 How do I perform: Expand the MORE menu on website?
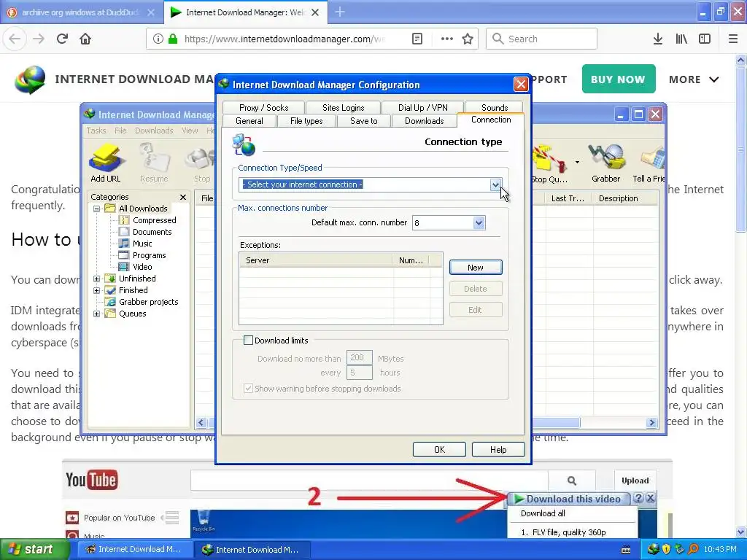coord(694,79)
